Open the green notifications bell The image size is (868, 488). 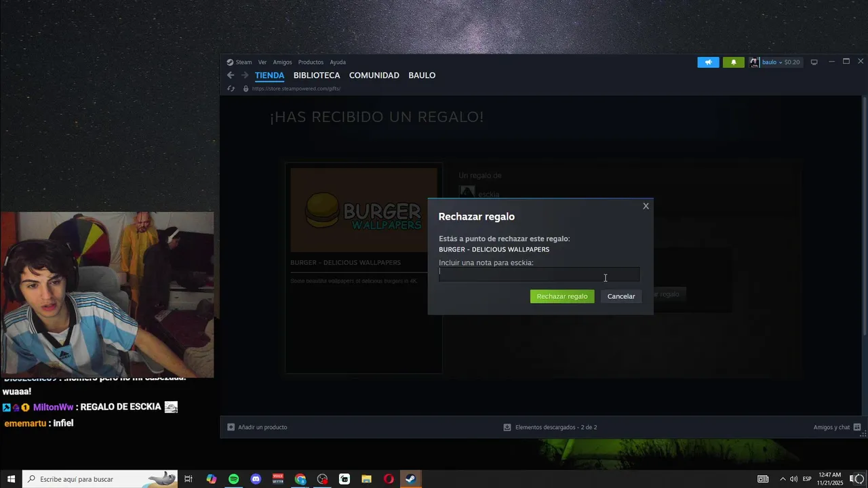(733, 62)
